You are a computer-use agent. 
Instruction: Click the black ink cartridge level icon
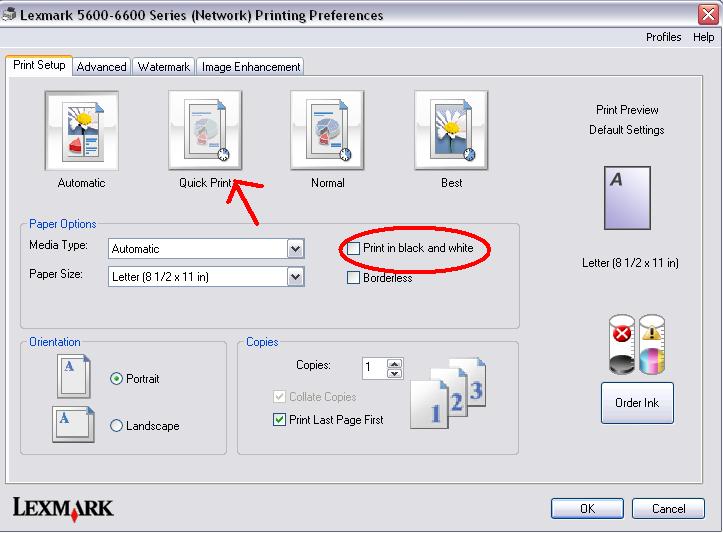622,344
